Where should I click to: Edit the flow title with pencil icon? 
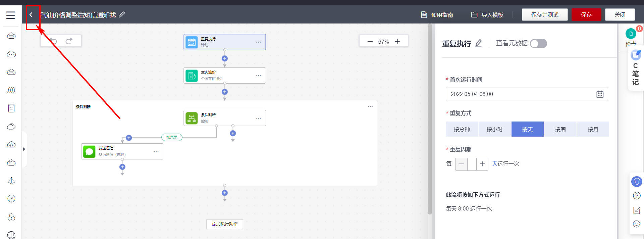click(122, 14)
